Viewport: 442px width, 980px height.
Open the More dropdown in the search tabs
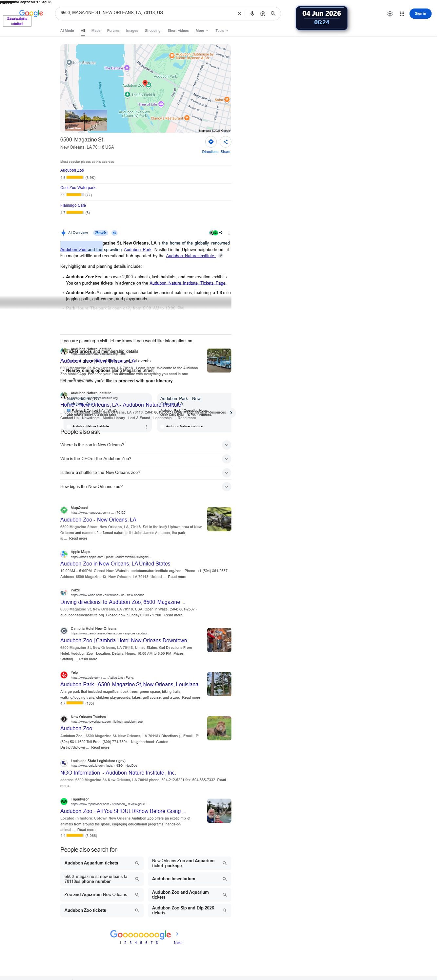pos(204,31)
